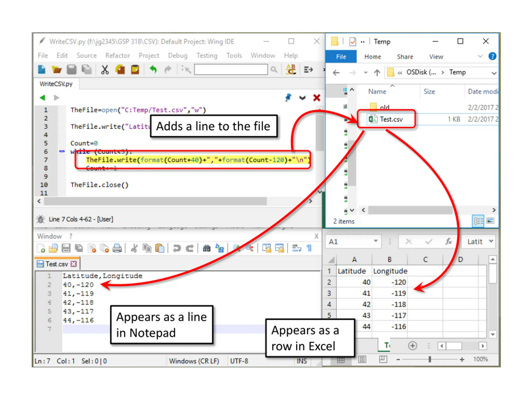Click the Help question icon in Explorer
532x399 pixels.
[x=492, y=56]
